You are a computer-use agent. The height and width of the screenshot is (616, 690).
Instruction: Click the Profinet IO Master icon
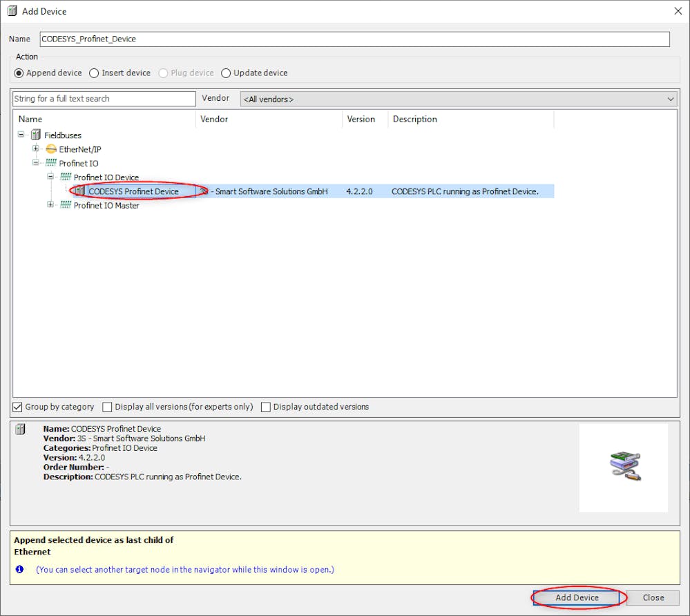66,204
